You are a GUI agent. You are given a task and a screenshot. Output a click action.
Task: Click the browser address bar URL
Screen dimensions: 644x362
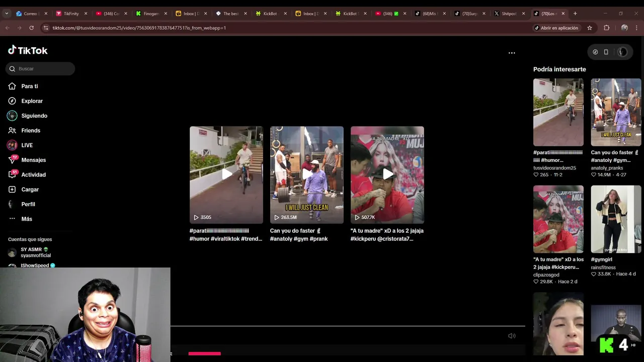(x=139, y=28)
